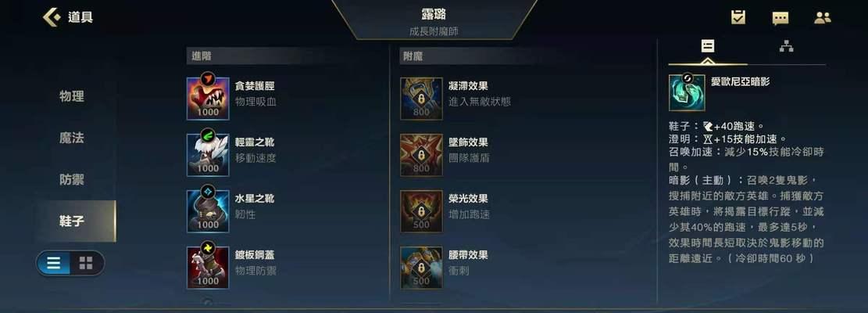Open the friends list icon

click(823, 18)
